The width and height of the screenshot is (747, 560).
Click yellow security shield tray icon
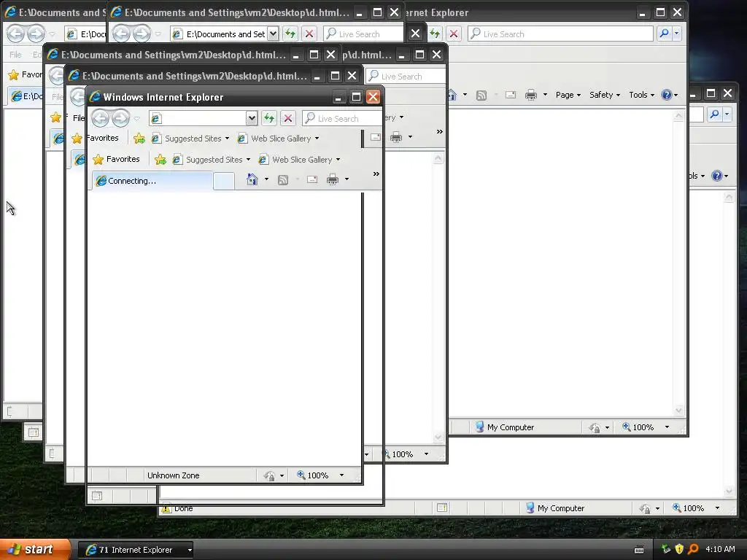coord(679,549)
